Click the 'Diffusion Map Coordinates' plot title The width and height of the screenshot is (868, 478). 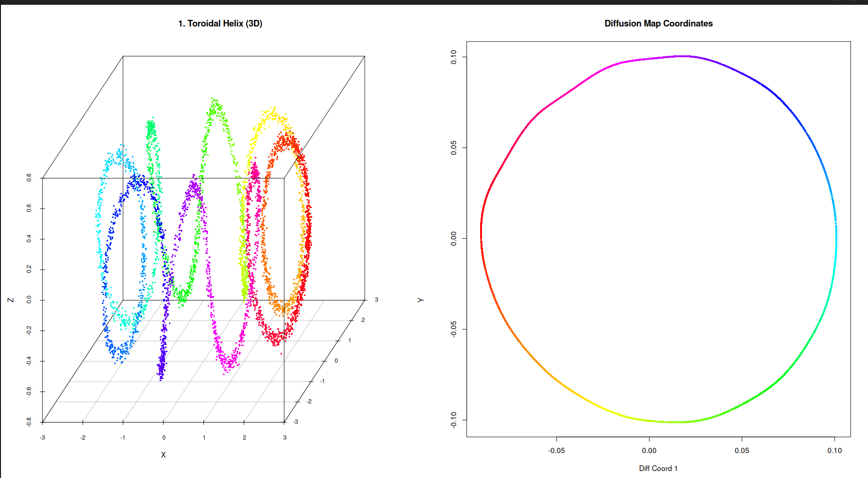tap(658, 24)
